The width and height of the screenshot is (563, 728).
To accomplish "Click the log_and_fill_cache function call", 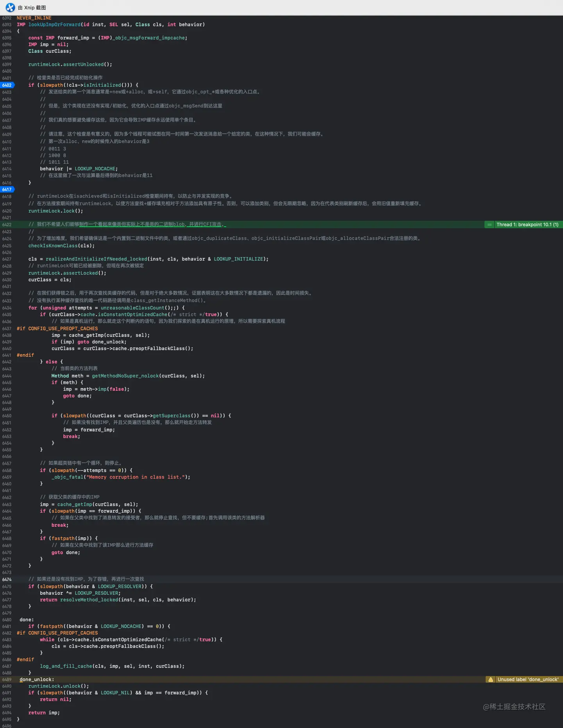I will point(66,666).
